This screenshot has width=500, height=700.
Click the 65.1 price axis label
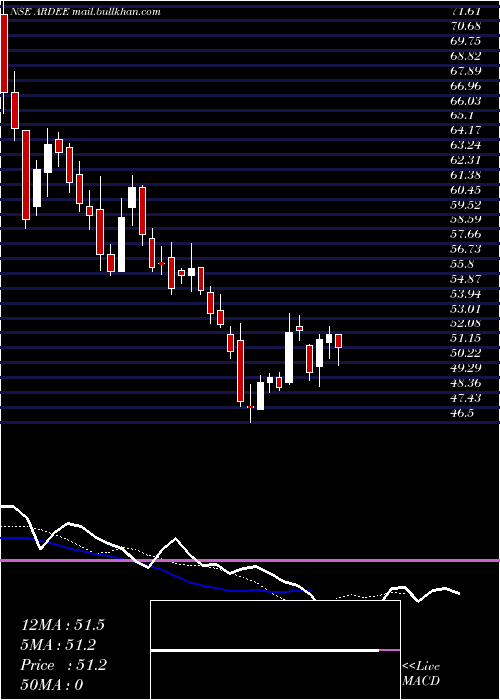462,115
